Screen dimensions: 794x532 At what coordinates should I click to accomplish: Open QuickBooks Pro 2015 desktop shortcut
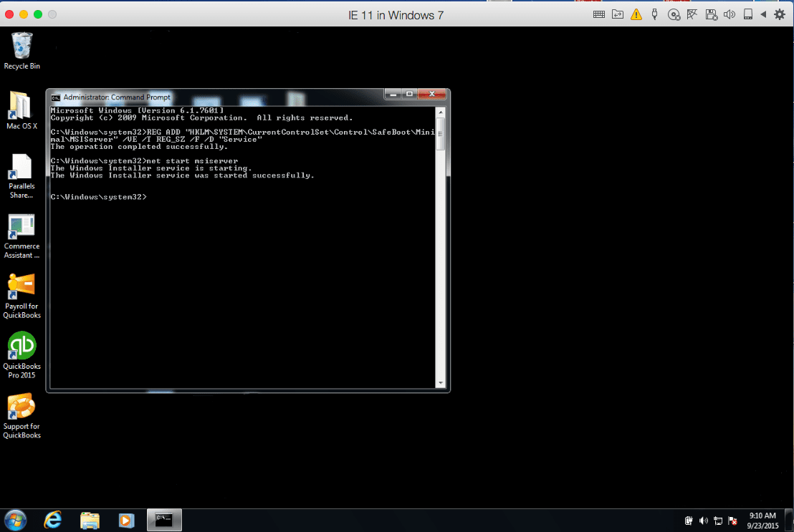[x=21, y=355]
